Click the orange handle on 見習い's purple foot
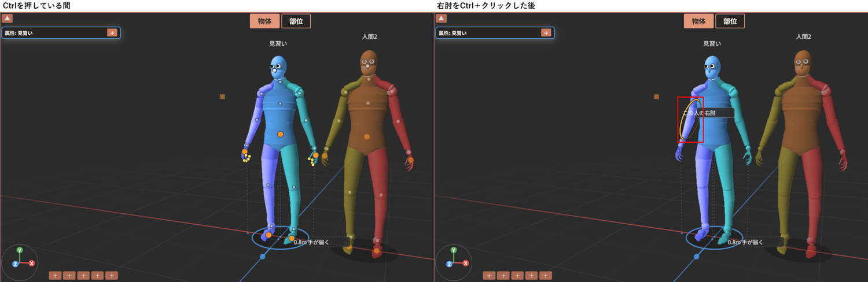Image resolution: width=868 pixels, height=282 pixels. 269,235
